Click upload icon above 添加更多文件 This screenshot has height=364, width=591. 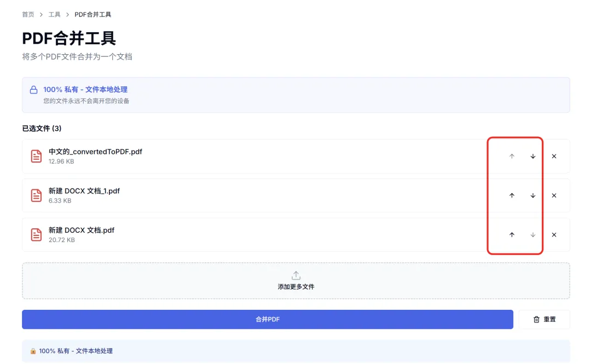[x=296, y=275]
